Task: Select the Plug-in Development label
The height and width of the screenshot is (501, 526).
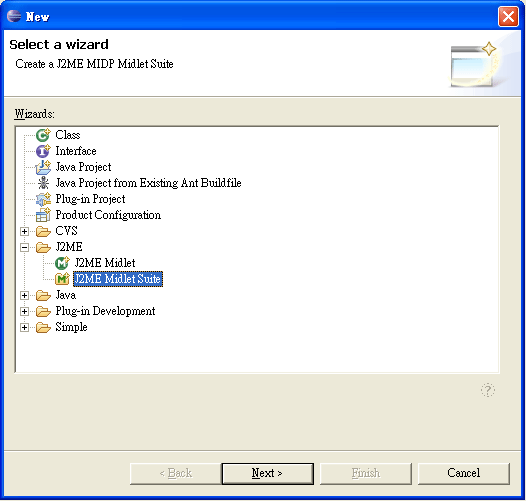Action: point(105,311)
